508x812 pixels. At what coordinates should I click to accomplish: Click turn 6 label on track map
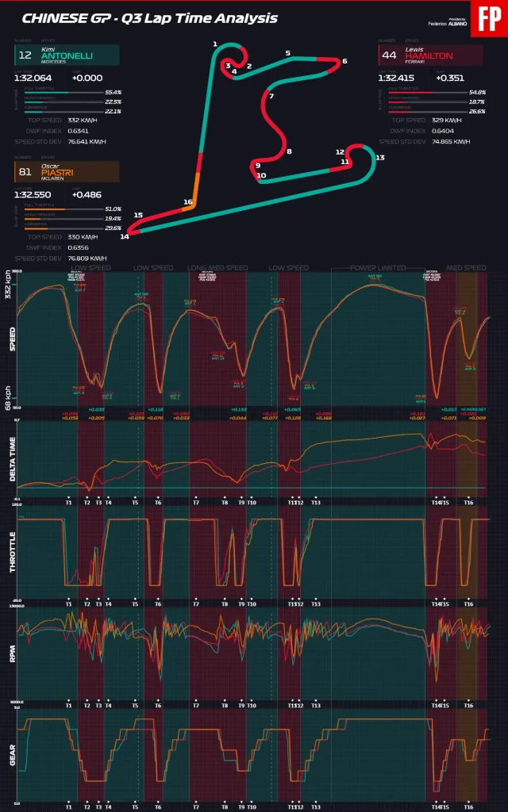tap(344, 61)
